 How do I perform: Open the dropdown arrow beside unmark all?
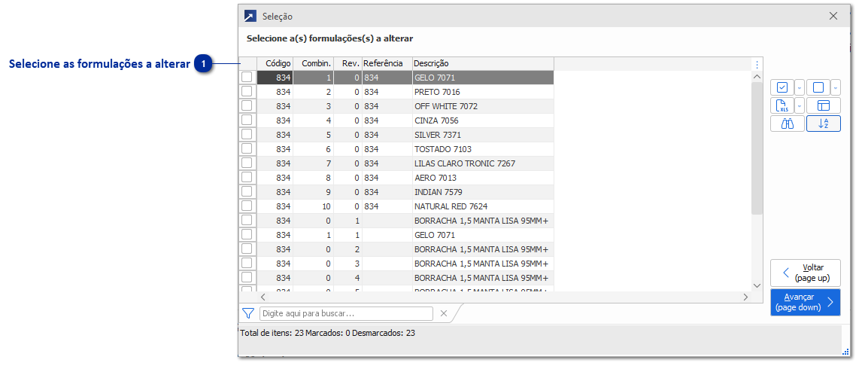click(836, 87)
